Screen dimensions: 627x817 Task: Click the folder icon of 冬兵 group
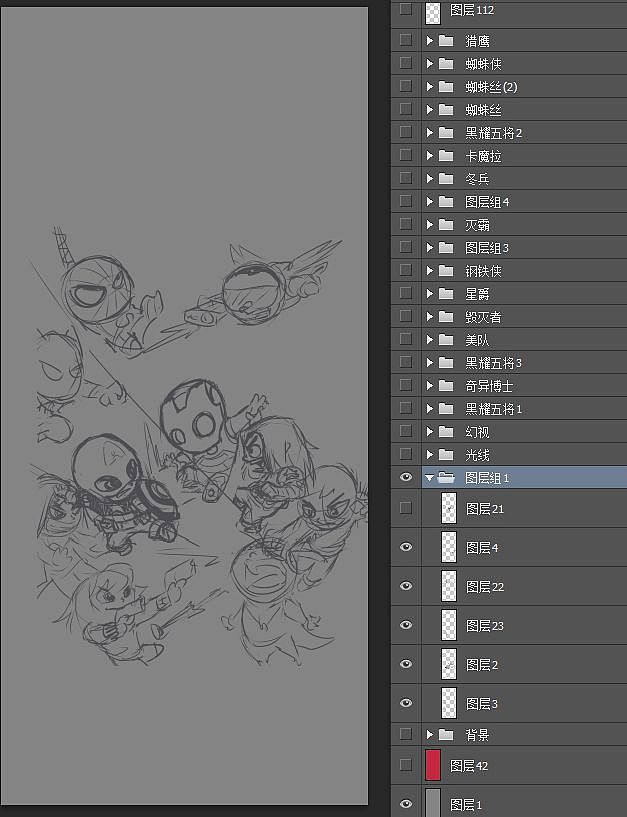446,178
